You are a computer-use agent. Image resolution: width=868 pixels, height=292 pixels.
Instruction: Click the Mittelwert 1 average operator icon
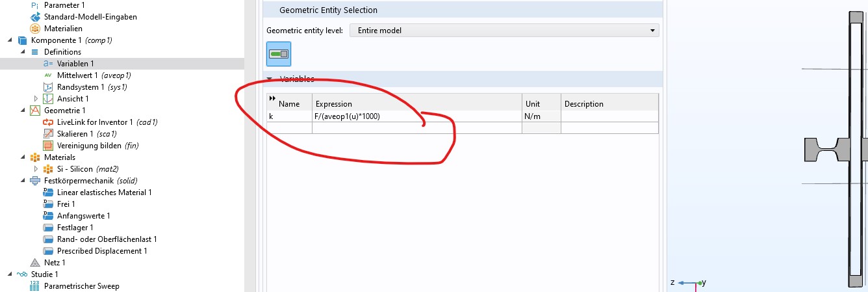click(47, 75)
